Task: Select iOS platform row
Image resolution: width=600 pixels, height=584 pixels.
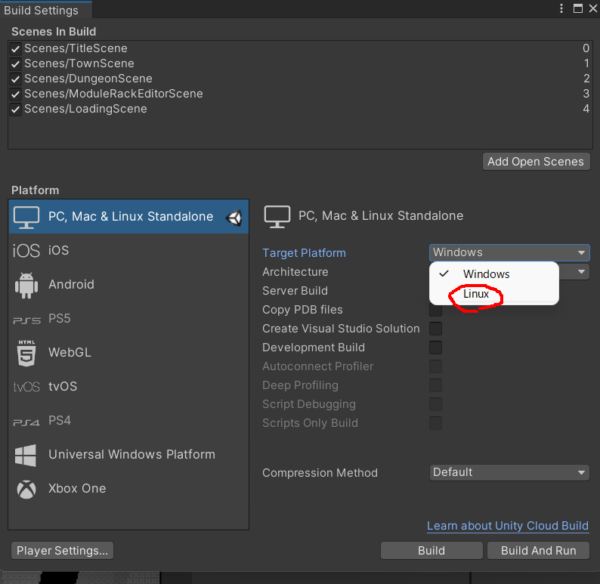Action: 129,251
